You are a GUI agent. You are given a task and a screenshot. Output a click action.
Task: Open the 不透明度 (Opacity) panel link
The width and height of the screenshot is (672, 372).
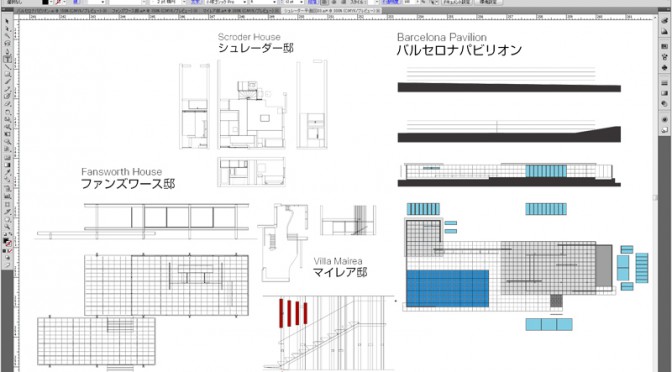coord(390,2)
